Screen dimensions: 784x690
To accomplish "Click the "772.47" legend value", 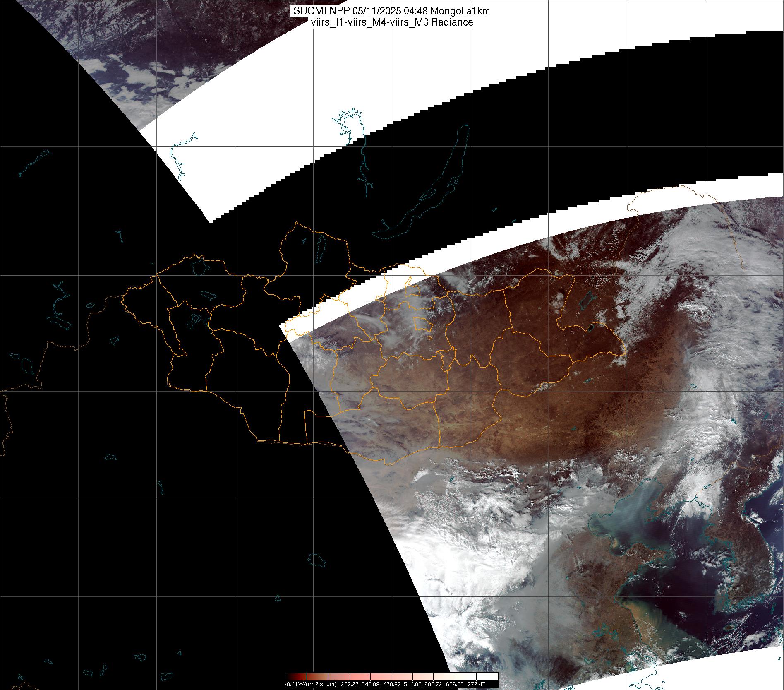I will pos(476,684).
